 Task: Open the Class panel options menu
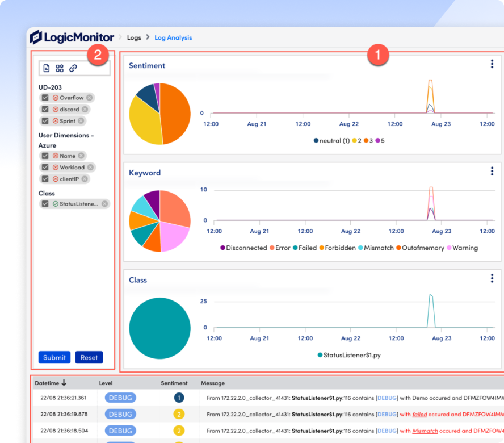[492, 278]
